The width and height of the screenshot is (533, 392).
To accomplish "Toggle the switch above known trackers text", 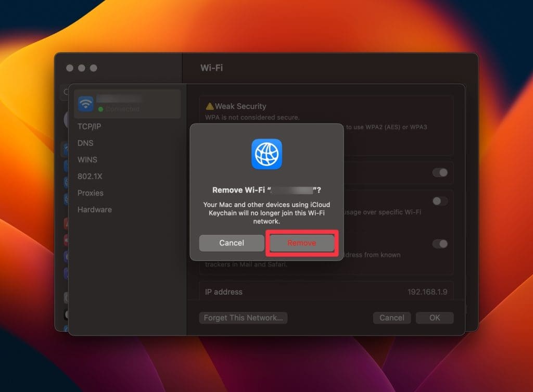I will coord(440,244).
